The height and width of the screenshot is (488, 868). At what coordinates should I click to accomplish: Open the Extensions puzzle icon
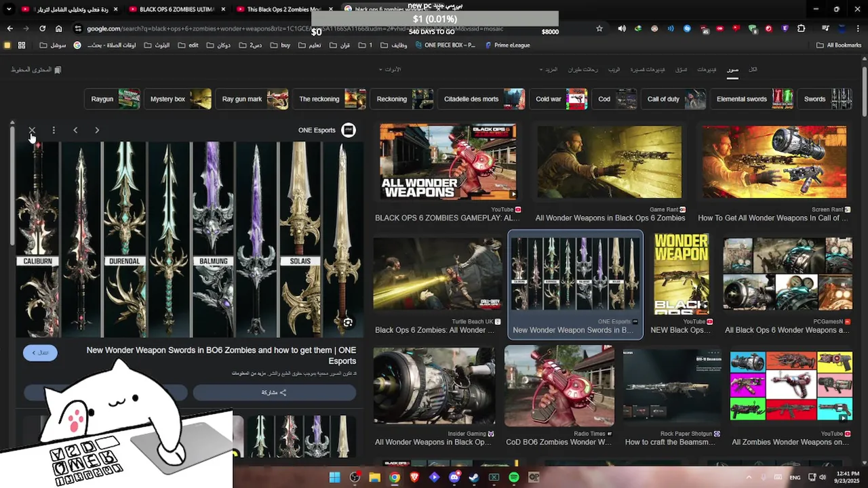pos(802,28)
